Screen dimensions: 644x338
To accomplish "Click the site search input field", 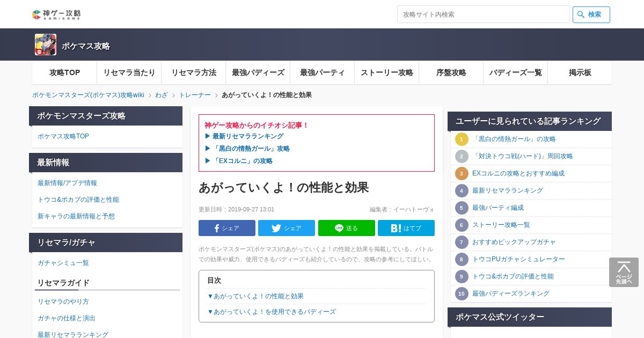I will tap(483, 14).
